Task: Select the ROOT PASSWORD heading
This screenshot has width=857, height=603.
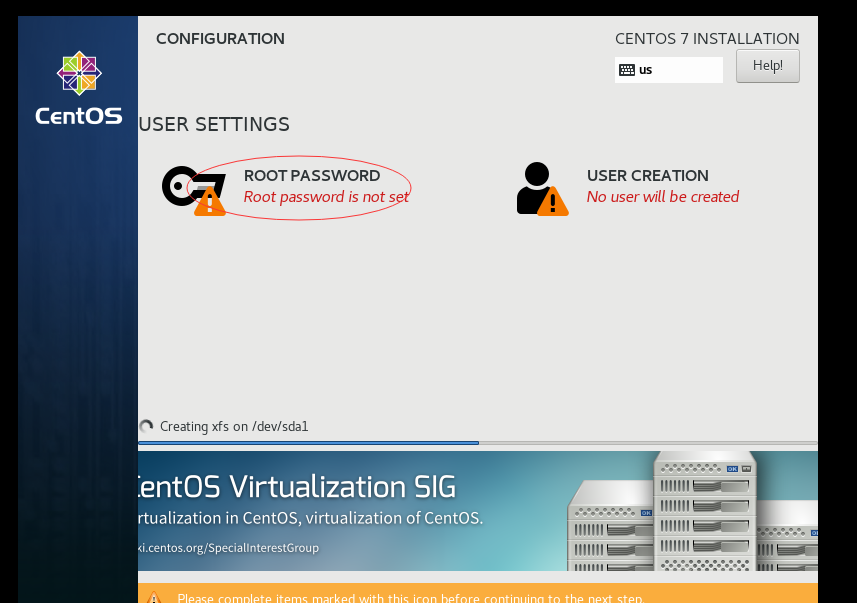Action: [312, 175]
